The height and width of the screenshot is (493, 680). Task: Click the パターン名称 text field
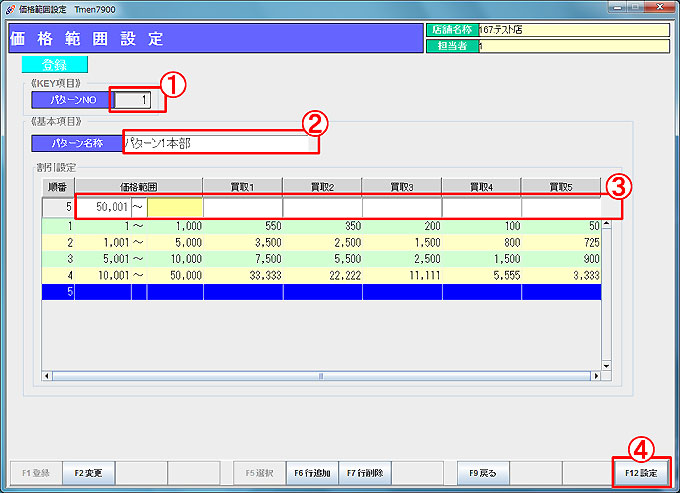[220, 143]
